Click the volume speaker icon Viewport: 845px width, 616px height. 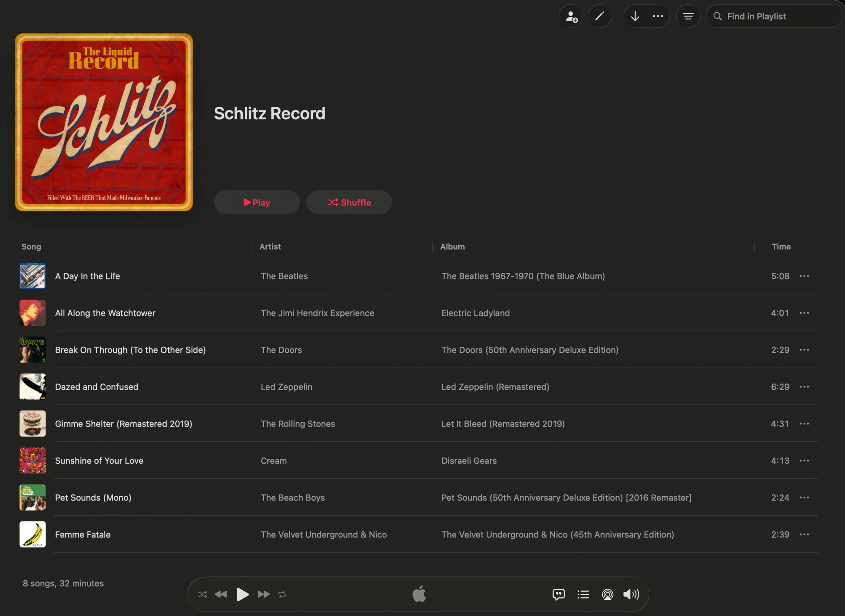point(631,594)
